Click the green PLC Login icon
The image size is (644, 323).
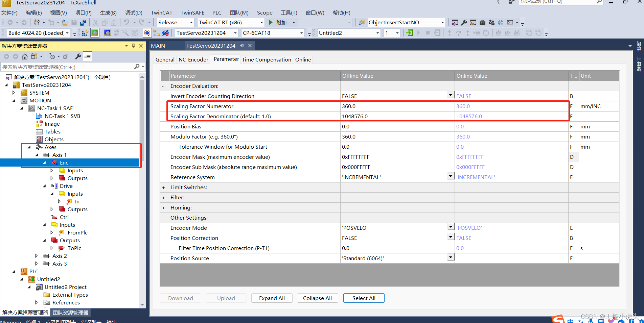(x=410, y=33)
